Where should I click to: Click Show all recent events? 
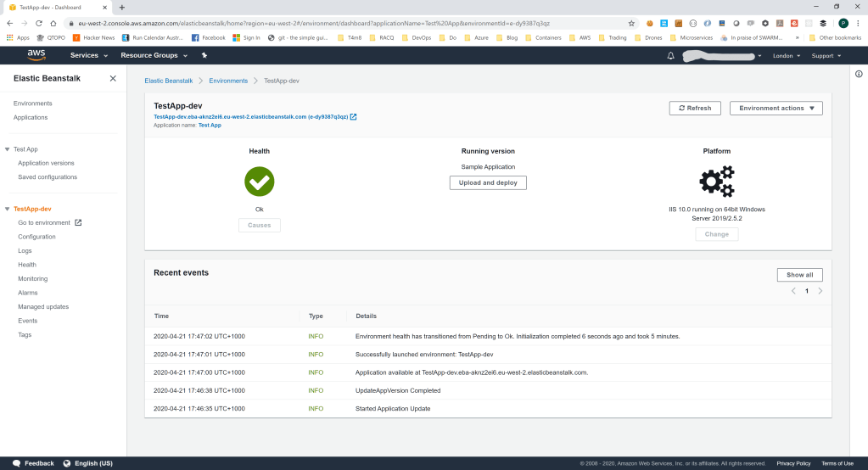tap(799, 275)
